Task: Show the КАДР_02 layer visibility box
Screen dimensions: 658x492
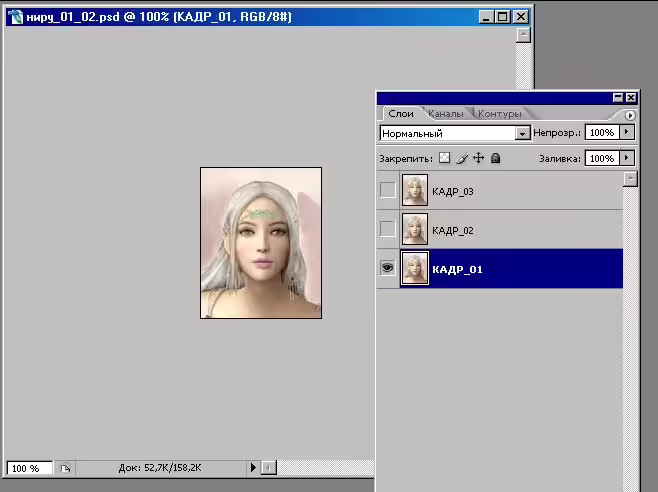Action: tap(387, 229)
